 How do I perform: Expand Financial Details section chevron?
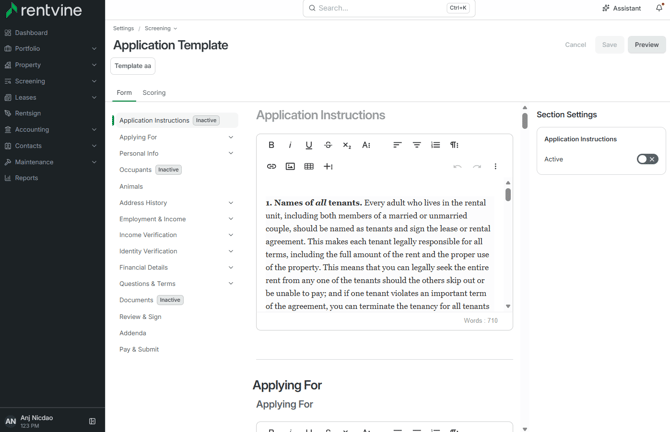(231, 267)
